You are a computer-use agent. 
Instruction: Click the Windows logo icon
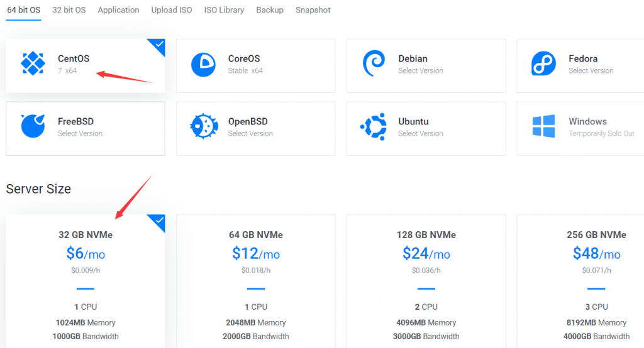click(544, 126)
